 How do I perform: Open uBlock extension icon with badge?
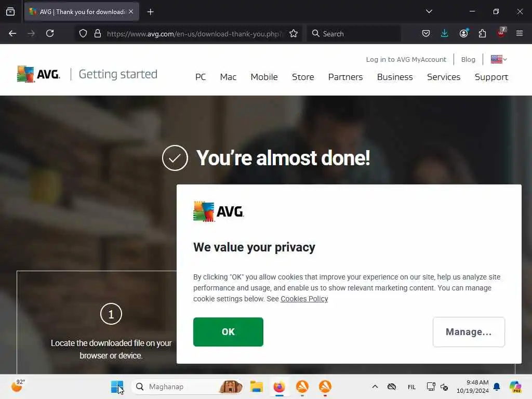[501, 33]
